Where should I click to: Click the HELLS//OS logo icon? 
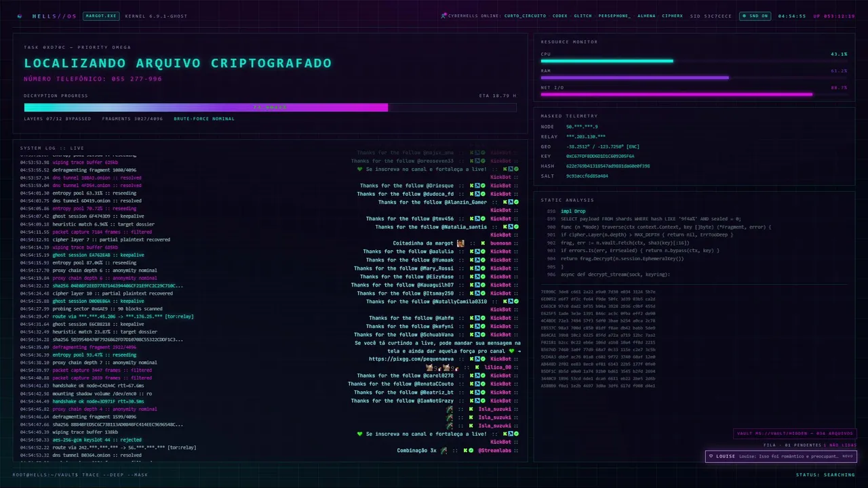click(20, 16)
